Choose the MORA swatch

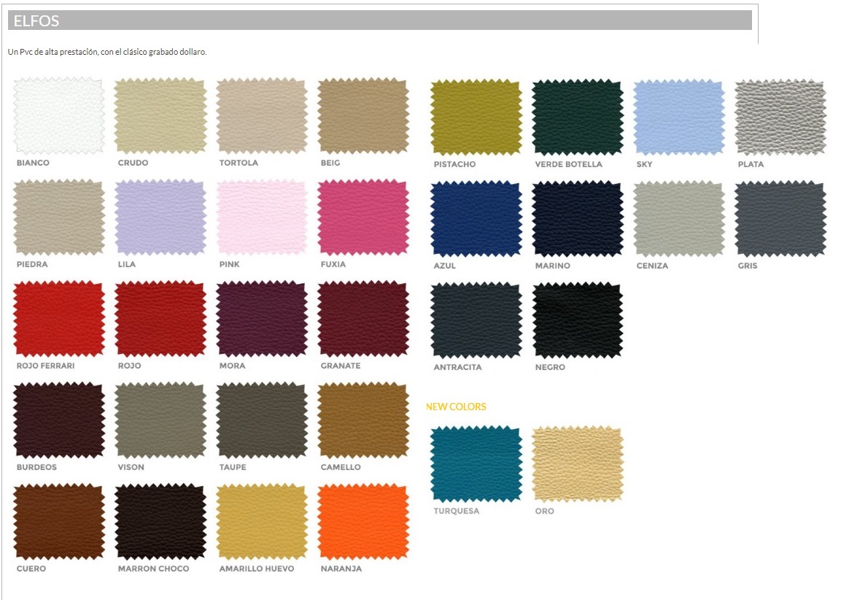click(261, 318)
